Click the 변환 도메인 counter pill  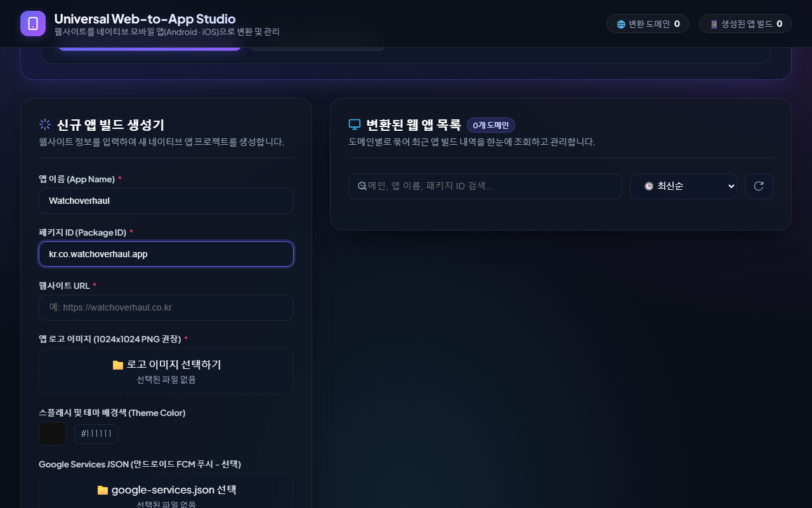click(648, 24)
